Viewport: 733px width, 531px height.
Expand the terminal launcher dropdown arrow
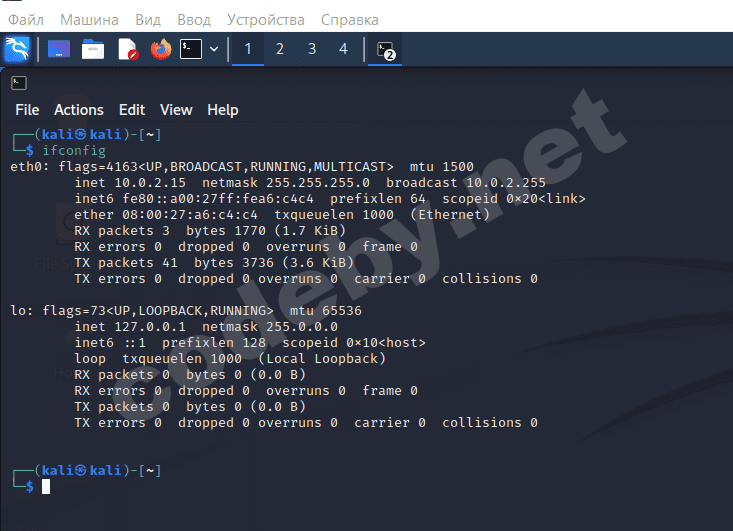[214, 49]
